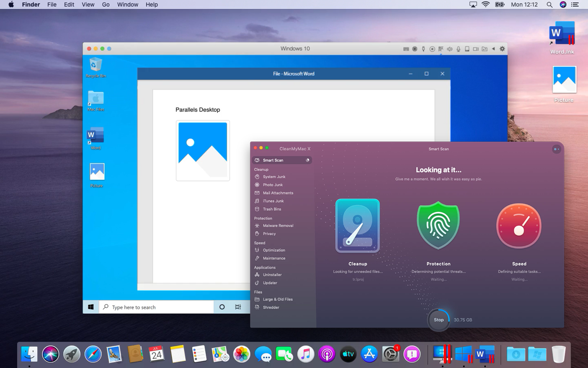Open Safari from the Dock

tap(93, 354)
